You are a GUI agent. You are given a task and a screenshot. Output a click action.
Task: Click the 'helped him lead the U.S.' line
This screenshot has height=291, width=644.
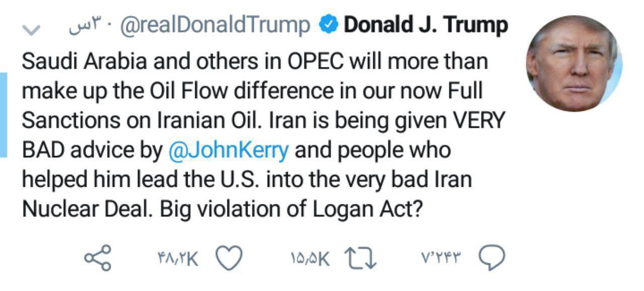click(247, 180)
